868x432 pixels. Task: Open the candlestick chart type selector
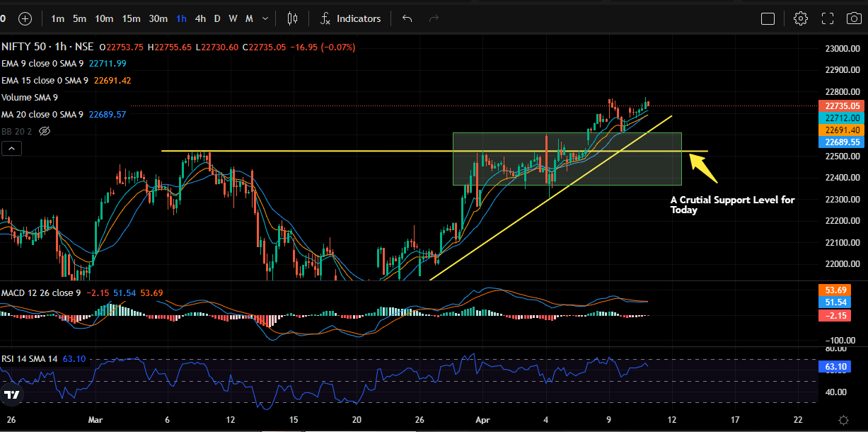pyautogui.click(x=292, y=18)
